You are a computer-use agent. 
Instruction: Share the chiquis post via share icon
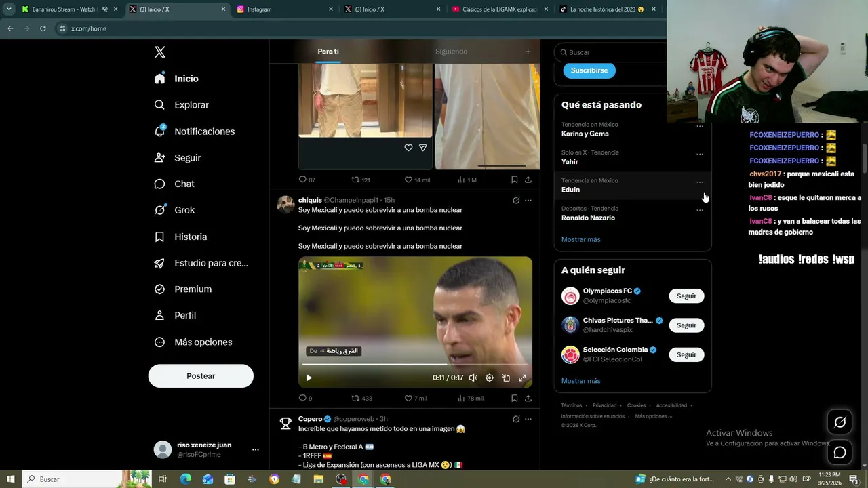(528, 398)
